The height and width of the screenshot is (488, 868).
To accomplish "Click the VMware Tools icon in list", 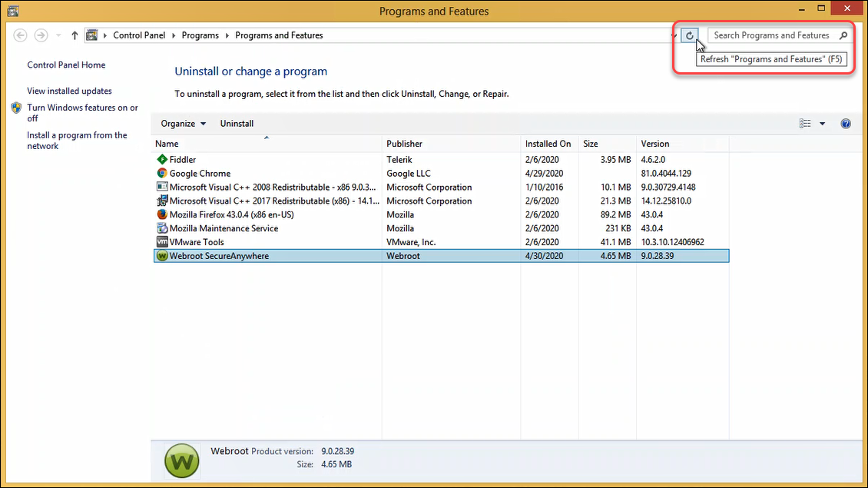I will (x=161, y=242).
